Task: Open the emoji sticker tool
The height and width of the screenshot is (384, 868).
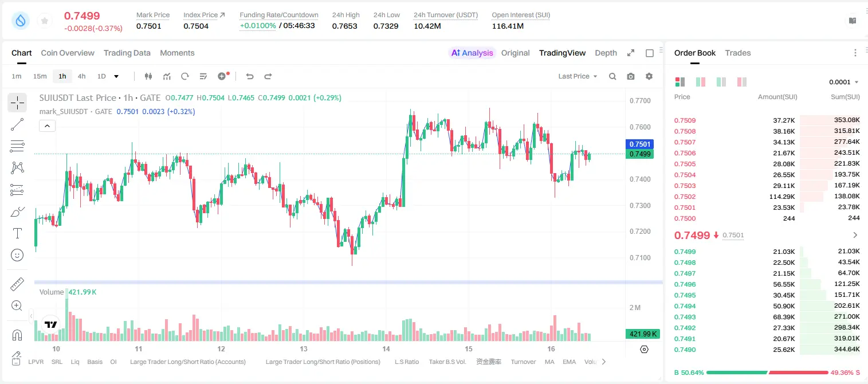Action: pyautogui.click(x=17, y=255)
